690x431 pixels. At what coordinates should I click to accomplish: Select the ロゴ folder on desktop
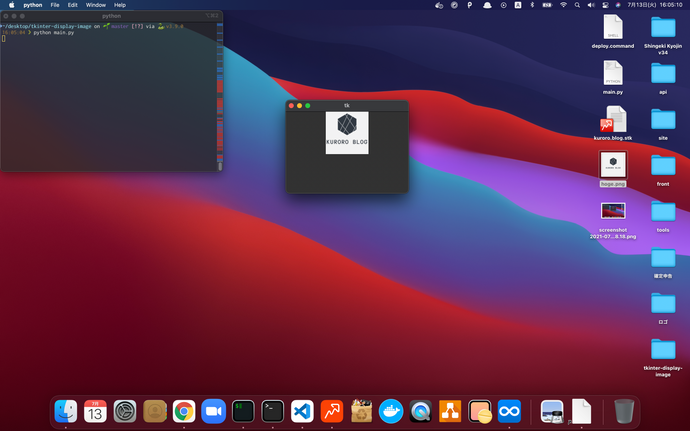pos(663,307)
